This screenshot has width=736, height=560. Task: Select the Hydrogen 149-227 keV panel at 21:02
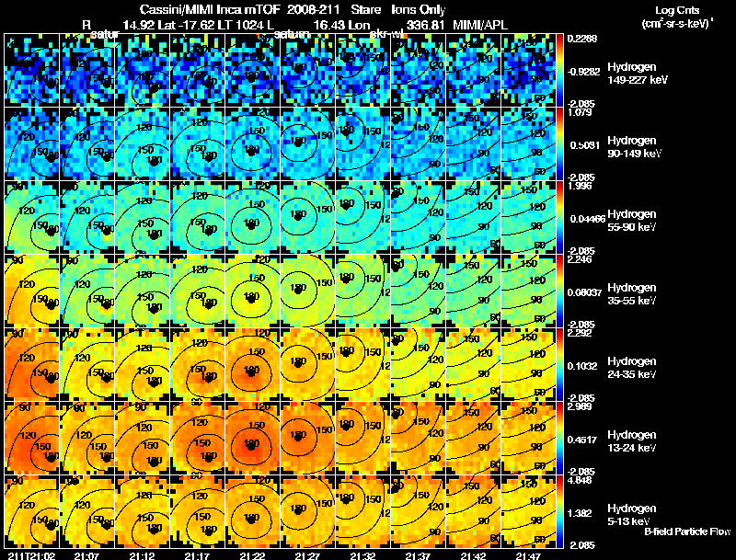[x=31, y=71]
